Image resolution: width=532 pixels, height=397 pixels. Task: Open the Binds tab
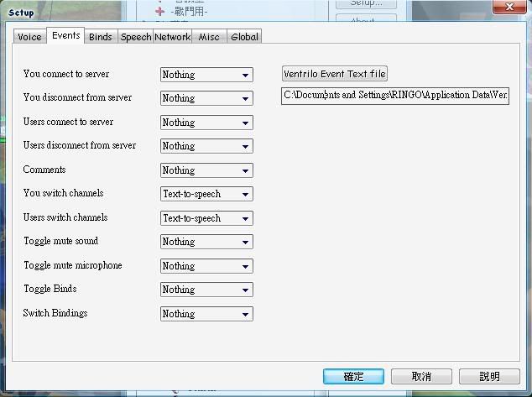pyautogui.click(x=101, y=37)
